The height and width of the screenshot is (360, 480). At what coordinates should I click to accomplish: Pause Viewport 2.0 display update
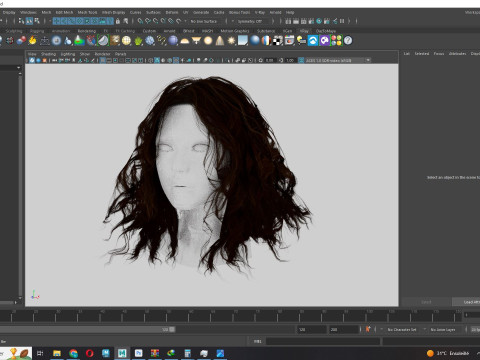tap(342, 21)
